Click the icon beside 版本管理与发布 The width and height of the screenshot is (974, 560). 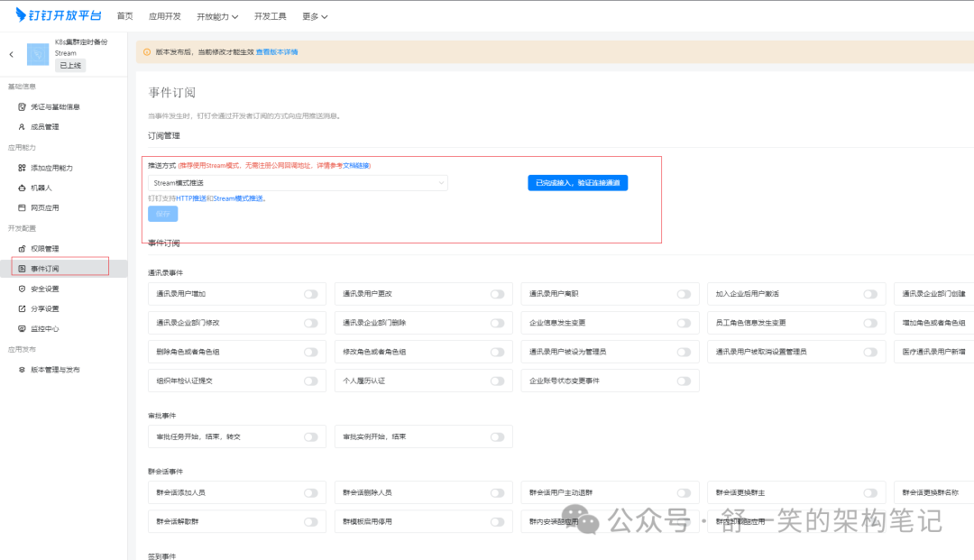[22, 370]
